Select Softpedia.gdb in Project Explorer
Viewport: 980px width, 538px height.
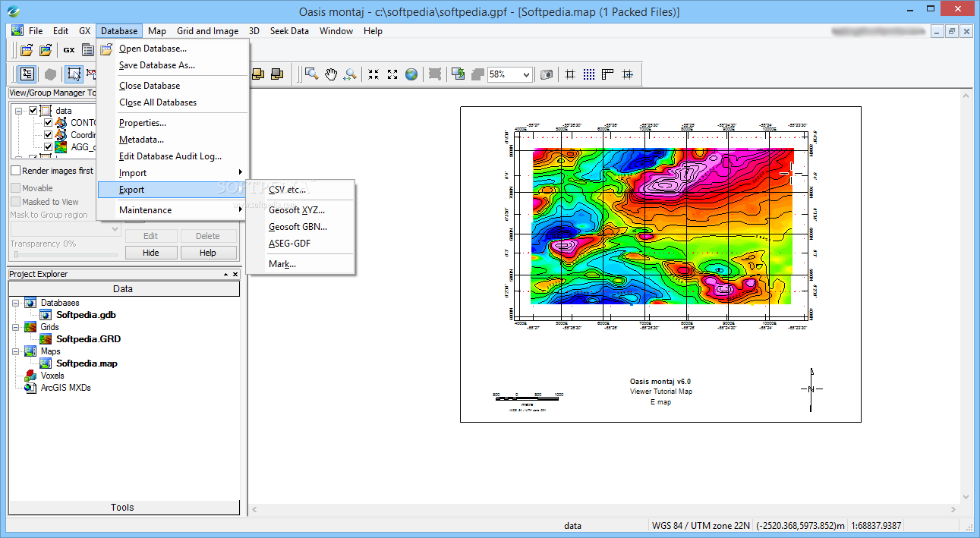(x=86, y=315)
